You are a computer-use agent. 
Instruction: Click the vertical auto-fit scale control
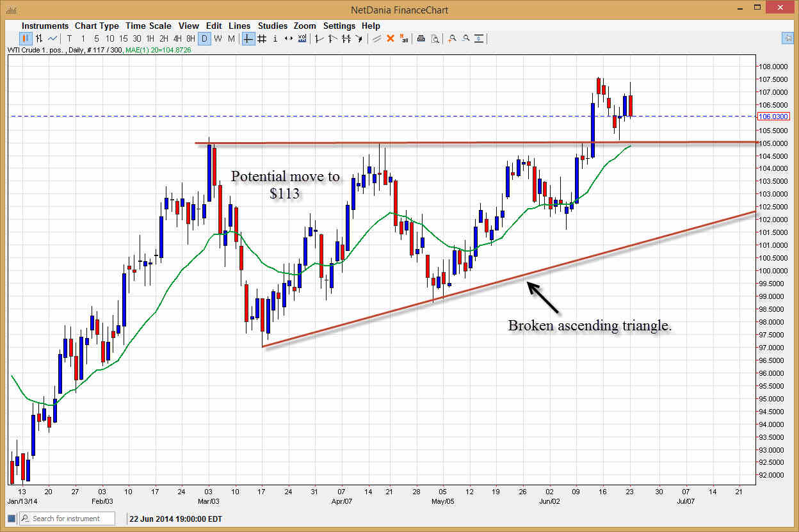[479, 38]
